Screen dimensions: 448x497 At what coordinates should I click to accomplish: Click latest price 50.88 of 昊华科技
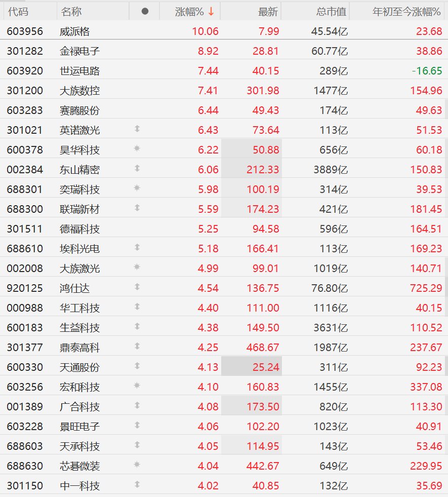(x=266, y=149)
